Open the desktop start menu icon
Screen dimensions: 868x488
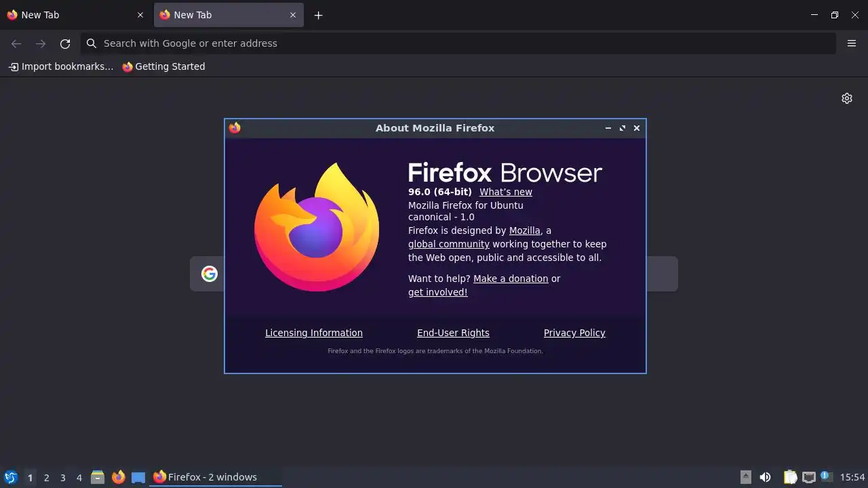(11, 477)
